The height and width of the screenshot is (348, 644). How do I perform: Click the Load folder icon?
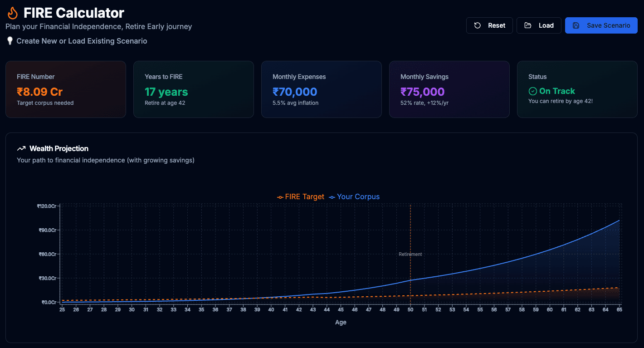528,25
